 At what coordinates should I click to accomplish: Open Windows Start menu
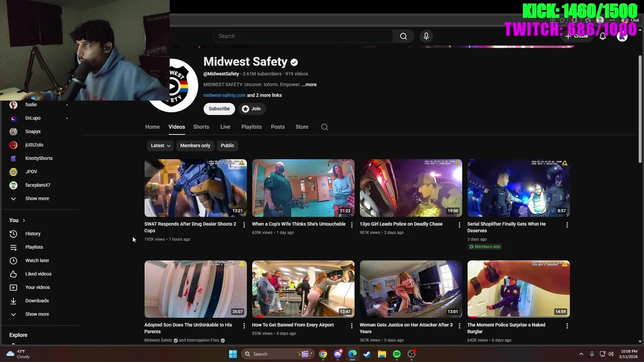pyautogui.click(x=233, y=354)
